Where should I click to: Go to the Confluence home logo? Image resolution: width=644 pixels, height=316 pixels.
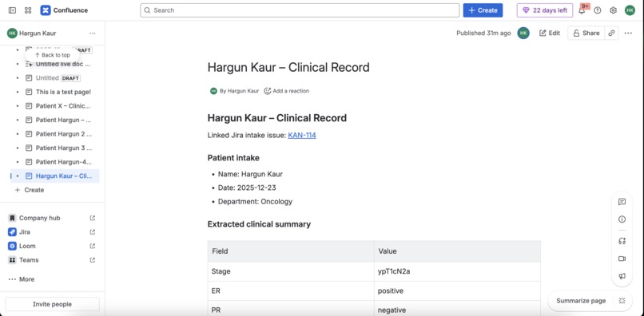64,10
